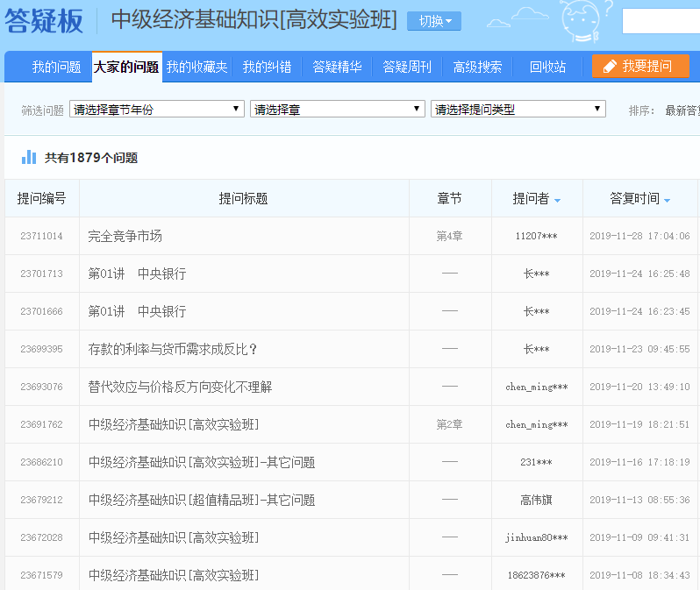Click the search input field in header
This screenshot has height=590, width=700.
pyautogui.click(x=661, y=21)
